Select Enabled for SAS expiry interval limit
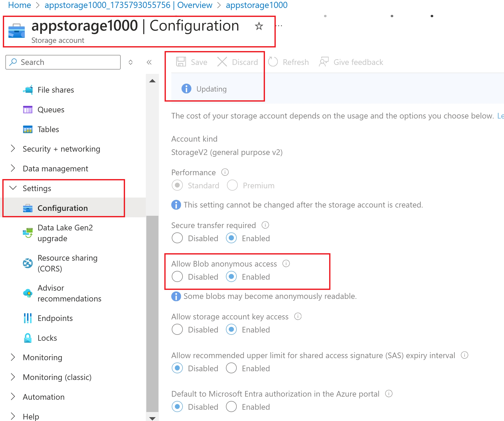The image size is (504, 421). click(231, 368)
